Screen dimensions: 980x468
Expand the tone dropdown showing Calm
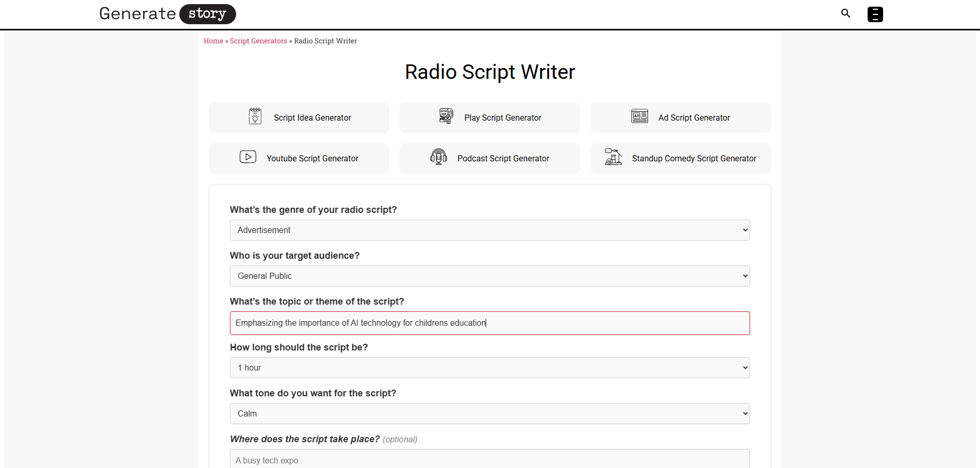tap(490, 413)
